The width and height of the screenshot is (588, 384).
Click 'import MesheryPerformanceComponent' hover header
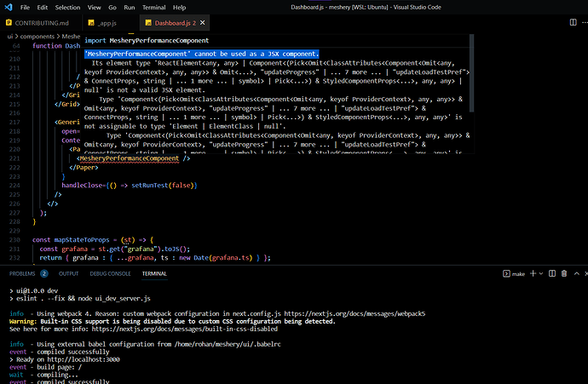pyautogui.click(x=147, y=41)
